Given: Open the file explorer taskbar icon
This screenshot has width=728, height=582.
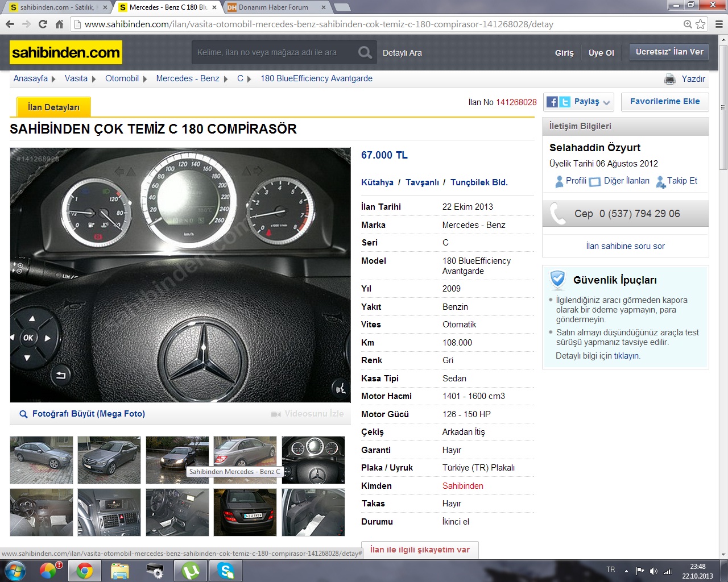Looking at the screenshot, I should click(x=120, y=571).
